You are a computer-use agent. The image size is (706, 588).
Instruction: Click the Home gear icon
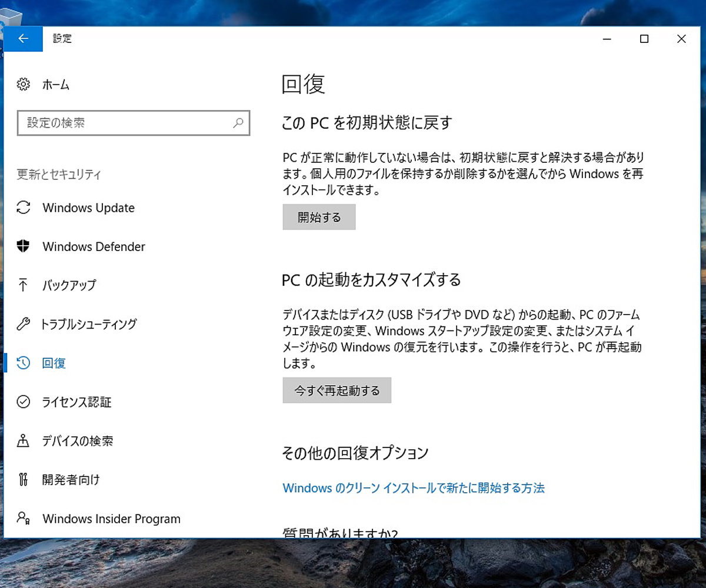point(23,85)
